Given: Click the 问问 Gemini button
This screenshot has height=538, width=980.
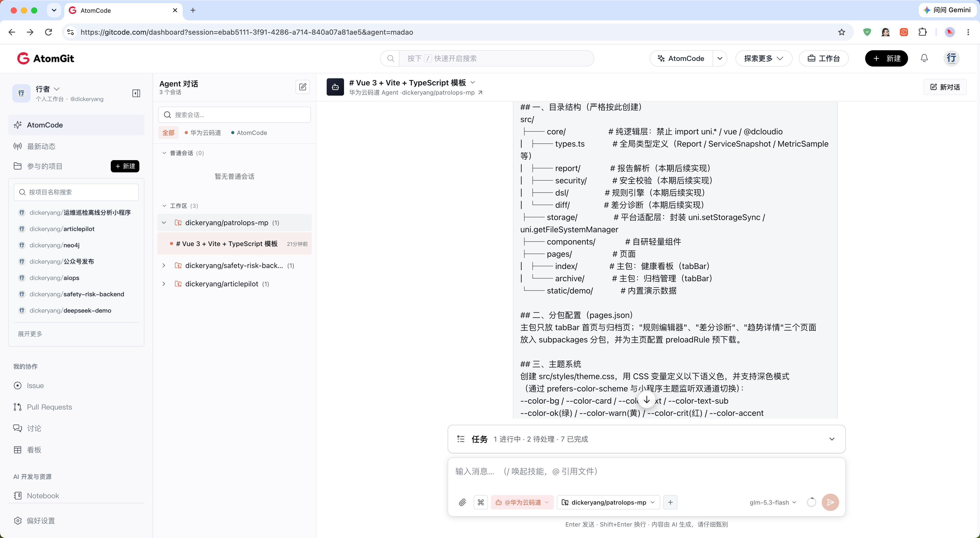Looking at the screenshot, I should pyautogui.click(x=947, y=10).
